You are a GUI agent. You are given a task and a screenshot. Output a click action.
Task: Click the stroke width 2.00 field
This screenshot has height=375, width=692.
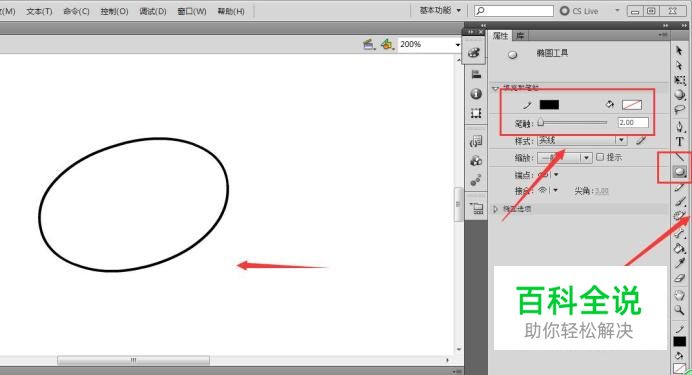[x=633, y=123]
